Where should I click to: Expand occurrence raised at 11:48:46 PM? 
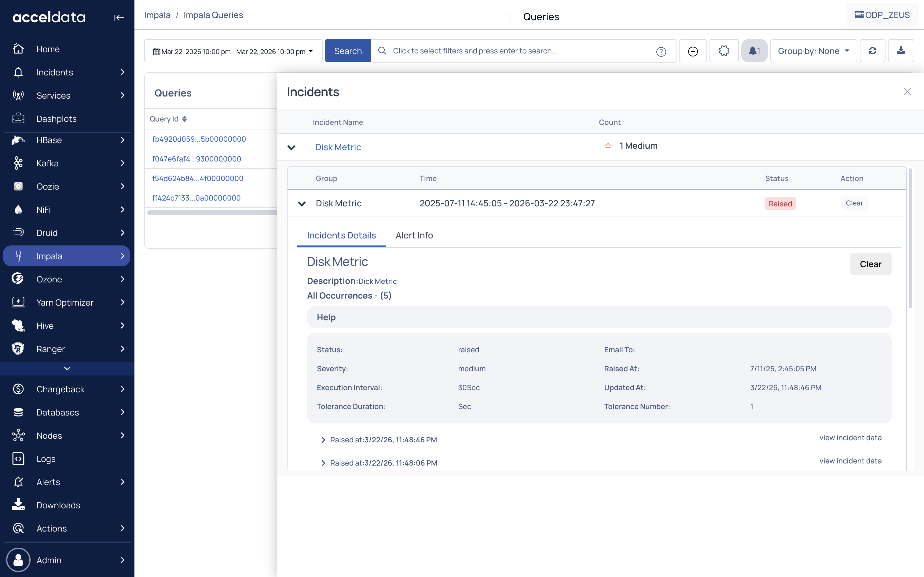(x=323, y=440)
